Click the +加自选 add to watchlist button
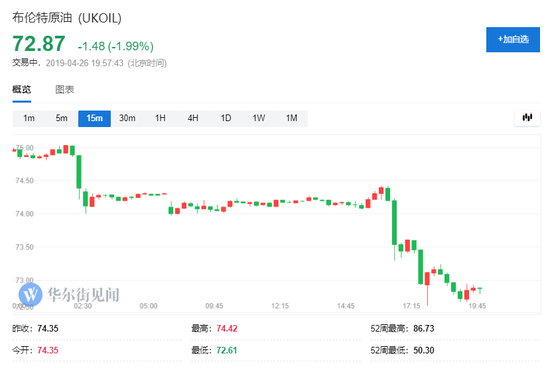This screenshot has height=368, width=550. click(512, 39)
